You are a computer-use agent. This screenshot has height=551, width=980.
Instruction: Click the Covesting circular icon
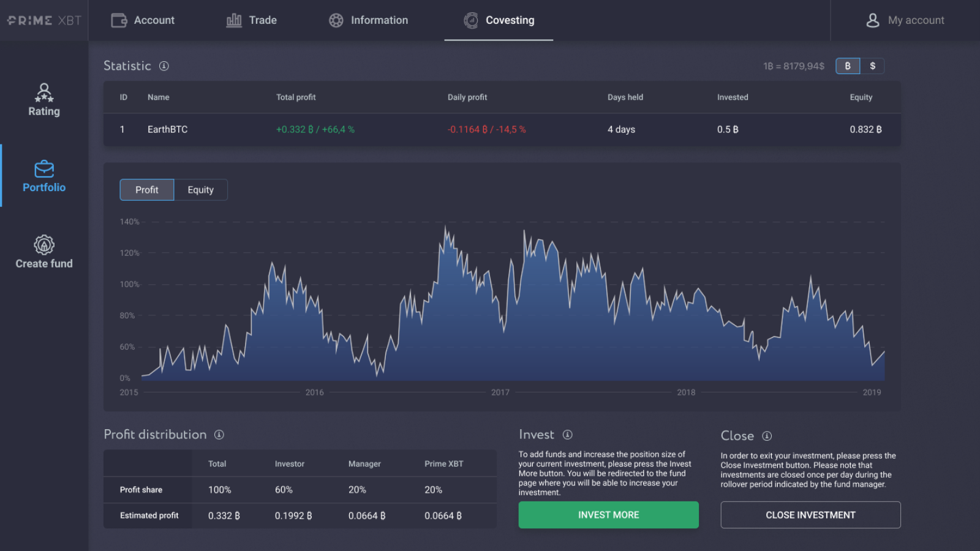[470, 20]
